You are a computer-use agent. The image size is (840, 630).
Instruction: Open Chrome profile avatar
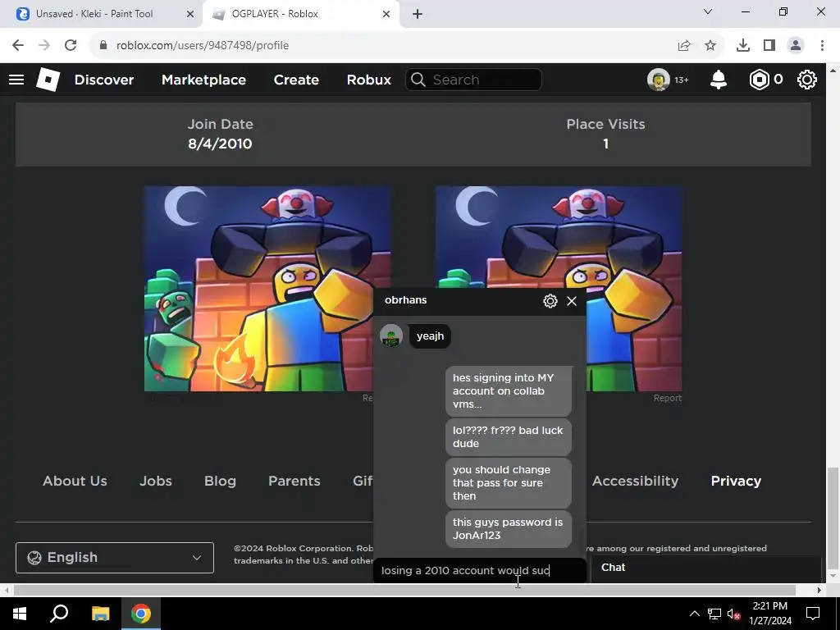click(796, 46)
